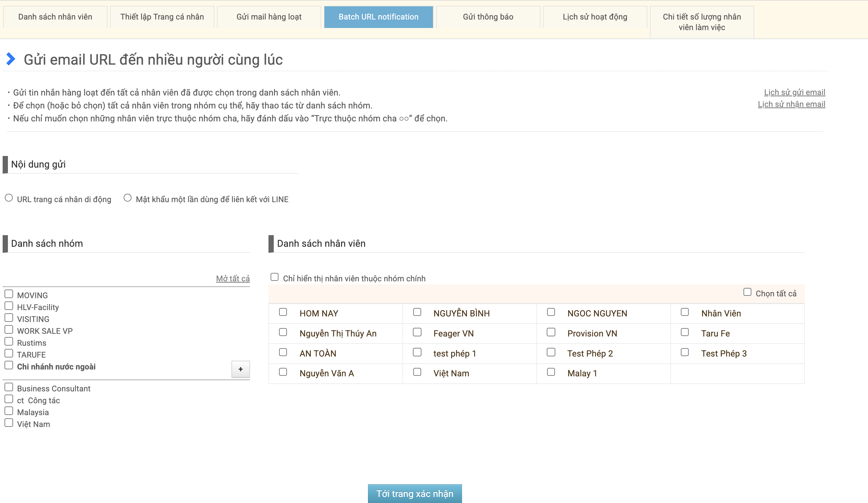Open the Danh sách nhân viên tab
The height and width of the screenshot is (503, 868).
(x=55, y=17)
